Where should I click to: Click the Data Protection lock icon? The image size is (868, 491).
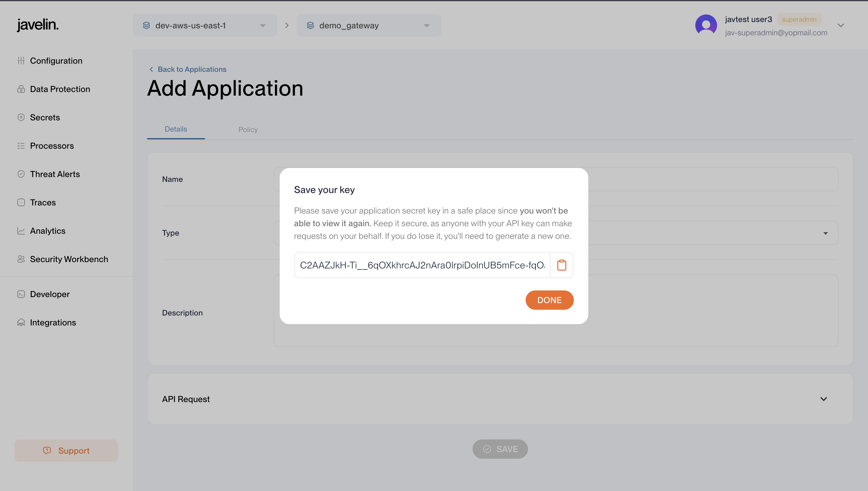[21, 89]
